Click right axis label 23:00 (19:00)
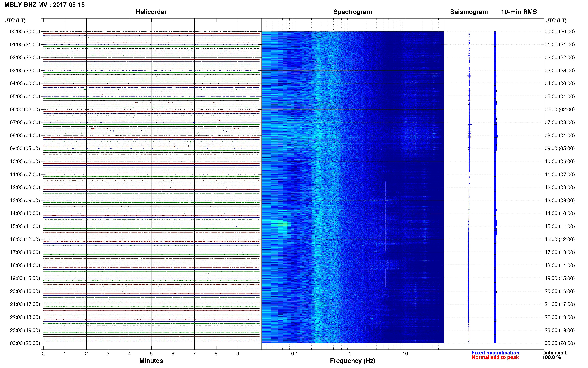Viewport: 588px width, 368px height. pos(560,330)
